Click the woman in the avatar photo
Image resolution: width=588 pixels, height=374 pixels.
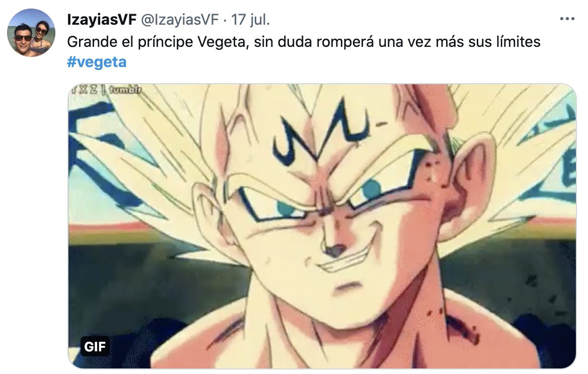(43, 37)
